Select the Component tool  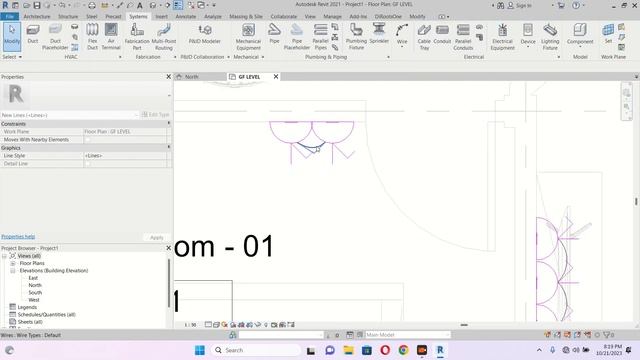(580, 35)
